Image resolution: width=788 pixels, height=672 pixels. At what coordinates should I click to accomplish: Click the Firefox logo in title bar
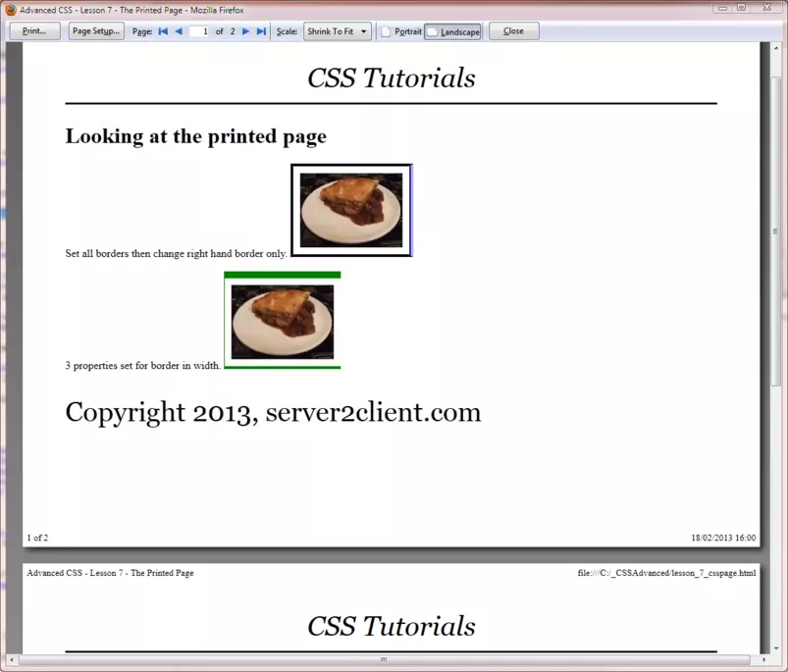pos(10,10)
